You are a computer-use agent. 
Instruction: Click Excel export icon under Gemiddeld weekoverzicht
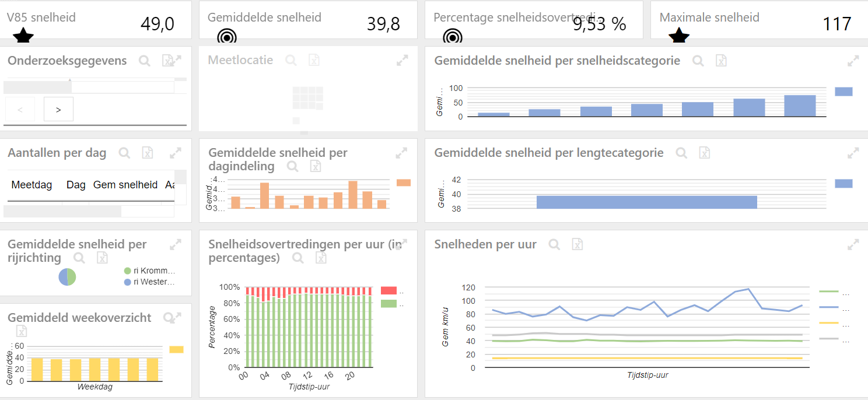(x=22, y=331)
